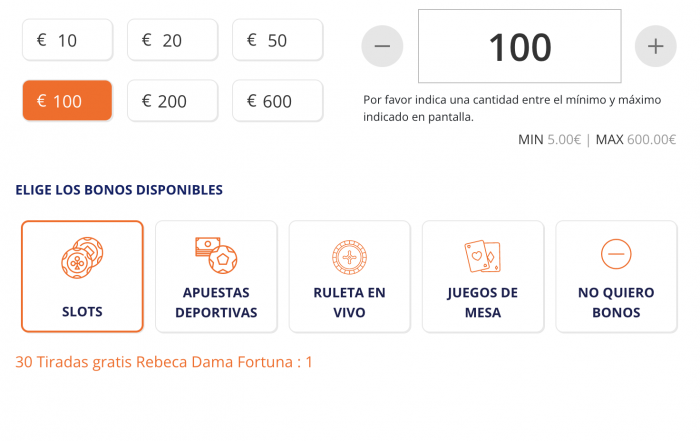Image resolution: width=700 pixels, height=441 pixels.
Task: Select the Slots poker chips icon
Action: point(82,258)
